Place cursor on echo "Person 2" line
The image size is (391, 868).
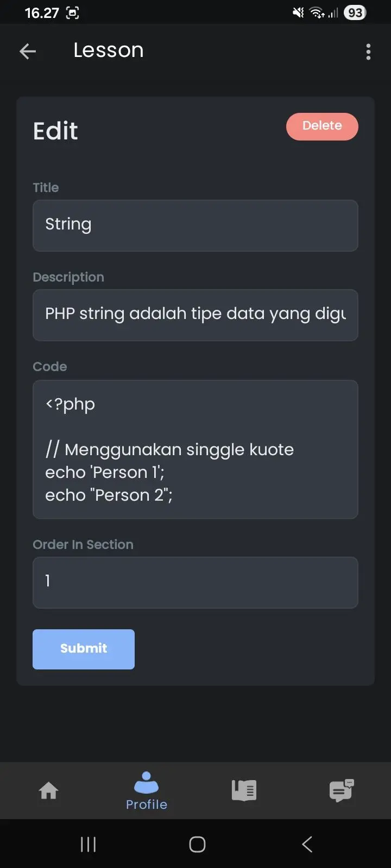point(109,495)
